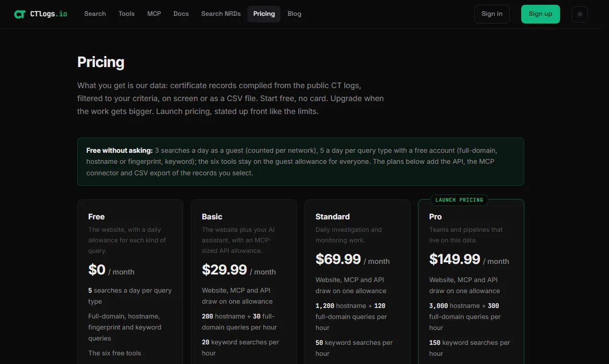Click the Pricing page heading

click(101, 62)
